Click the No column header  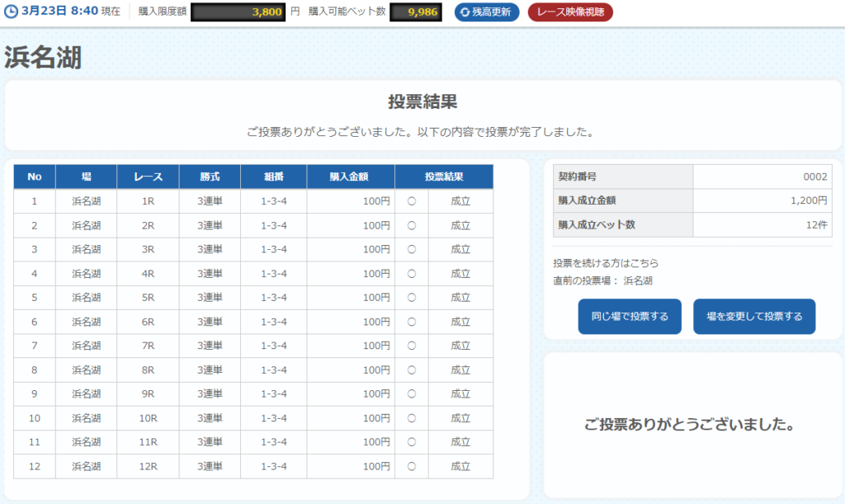tap(35, 177)
